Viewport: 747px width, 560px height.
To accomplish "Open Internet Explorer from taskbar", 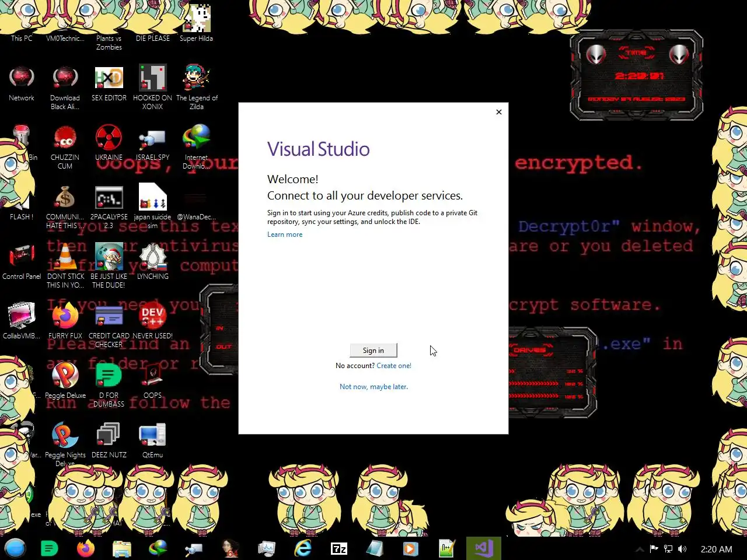I will [303, 548].
